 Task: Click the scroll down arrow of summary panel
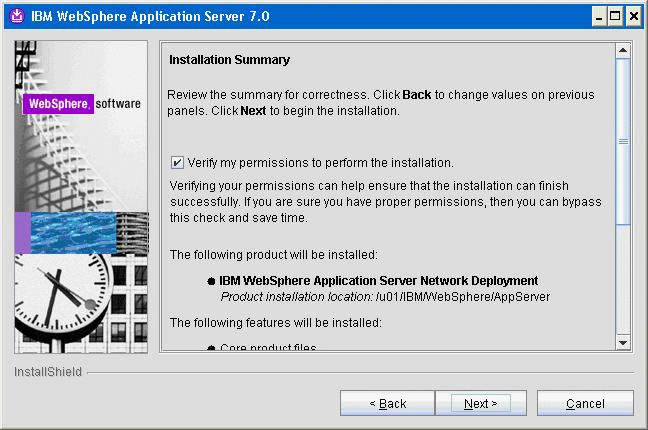pyautogui.click(x=623, y=342)
